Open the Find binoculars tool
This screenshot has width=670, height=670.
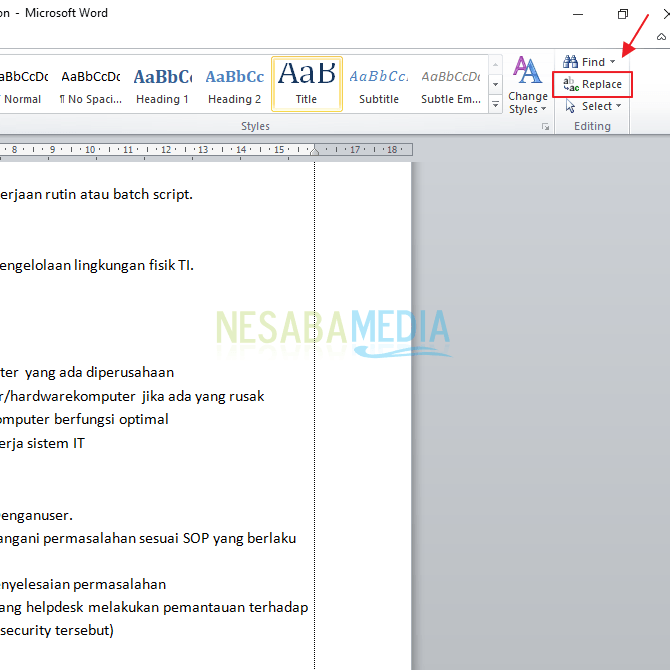tap(584, 62)
